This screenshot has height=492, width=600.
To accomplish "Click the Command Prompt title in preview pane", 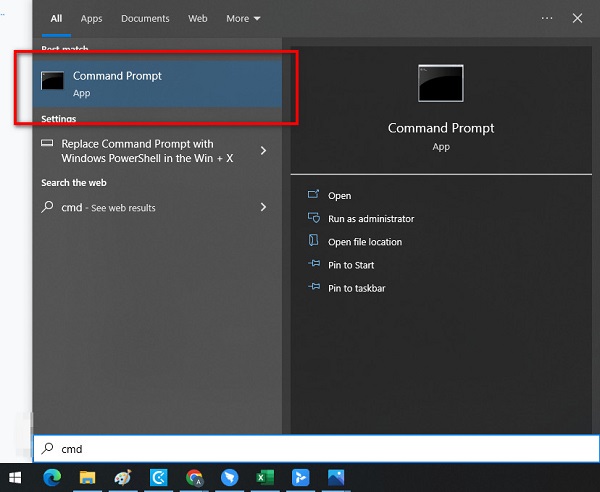I will 441,128.
